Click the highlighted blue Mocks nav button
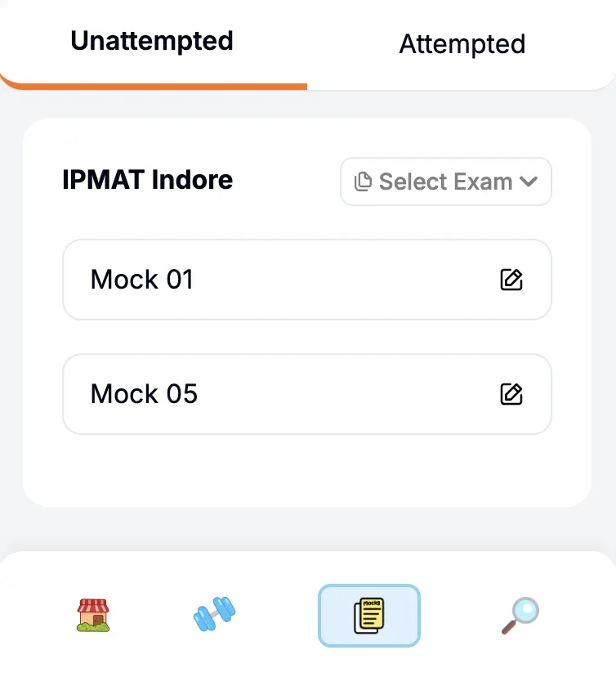 (x=369, y=616)
